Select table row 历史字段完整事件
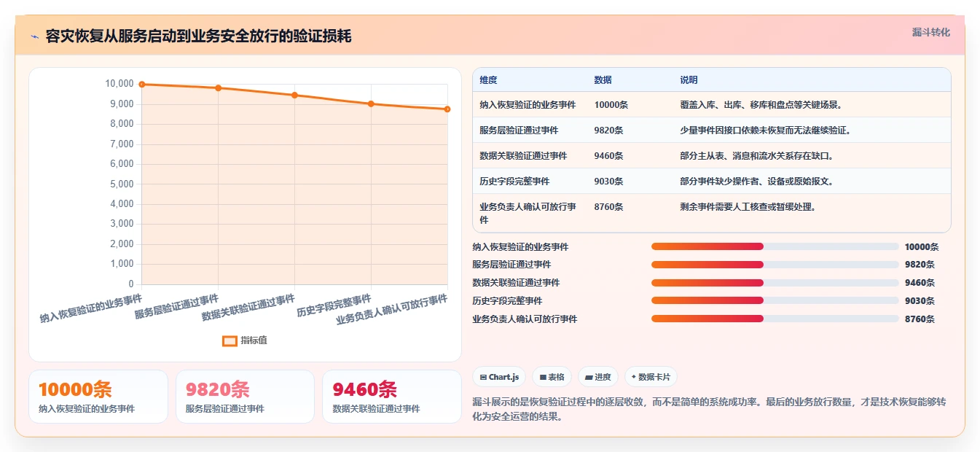The height and width of the screenshot is (452, 980). coord(712,181)
